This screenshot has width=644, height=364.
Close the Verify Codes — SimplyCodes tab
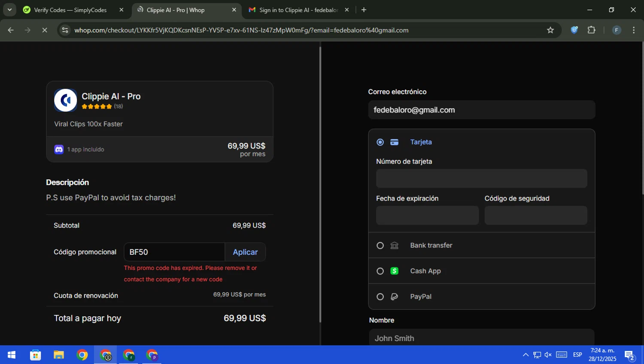click(x=122, y=10)
